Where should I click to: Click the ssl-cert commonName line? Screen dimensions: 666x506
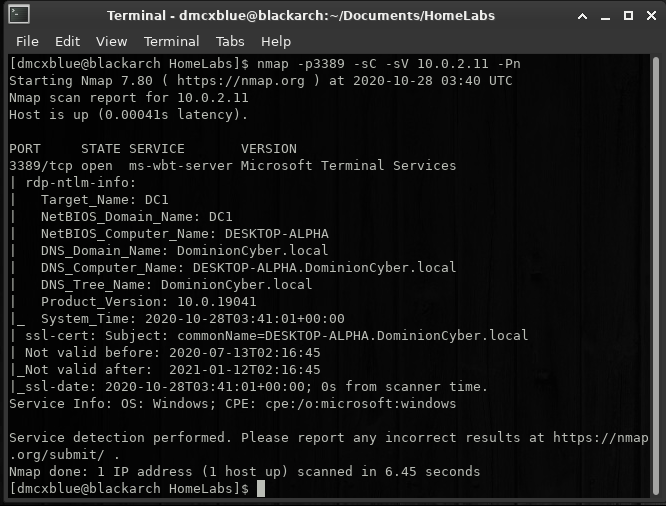(268, 336)
